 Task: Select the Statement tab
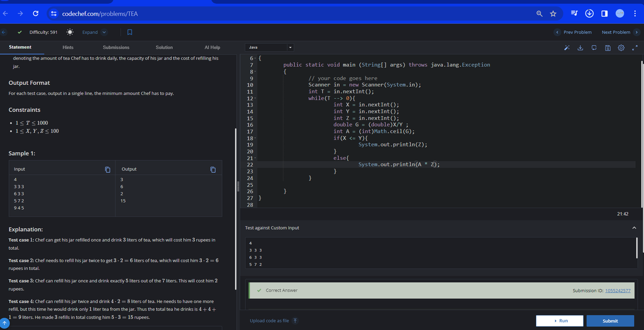(20, 48)
